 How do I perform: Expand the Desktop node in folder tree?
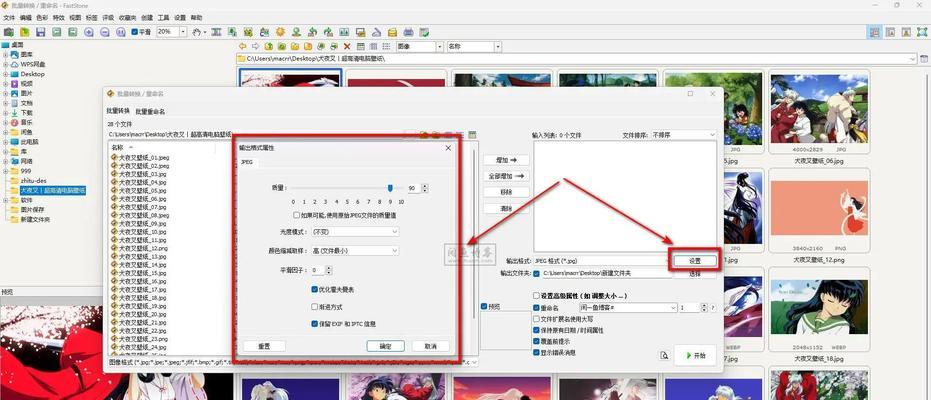(5, 74)
